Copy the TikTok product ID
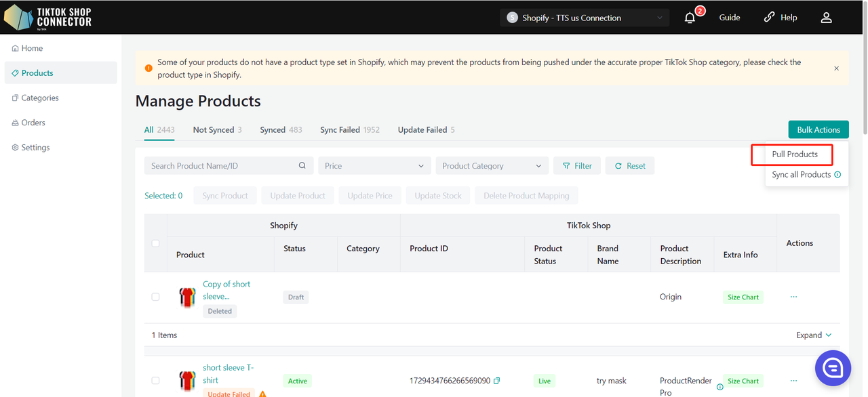 pyautogui.click(x=497, y=381)
